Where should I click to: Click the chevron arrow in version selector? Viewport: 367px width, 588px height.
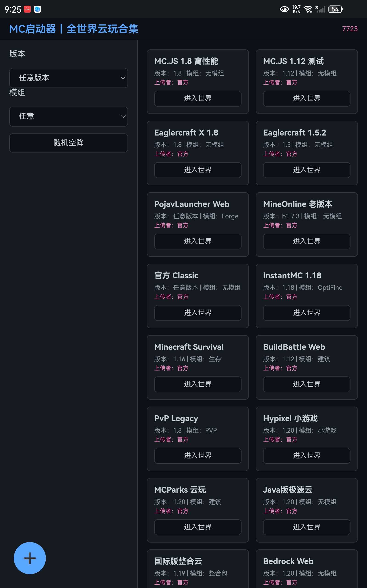tap(123, 78)
